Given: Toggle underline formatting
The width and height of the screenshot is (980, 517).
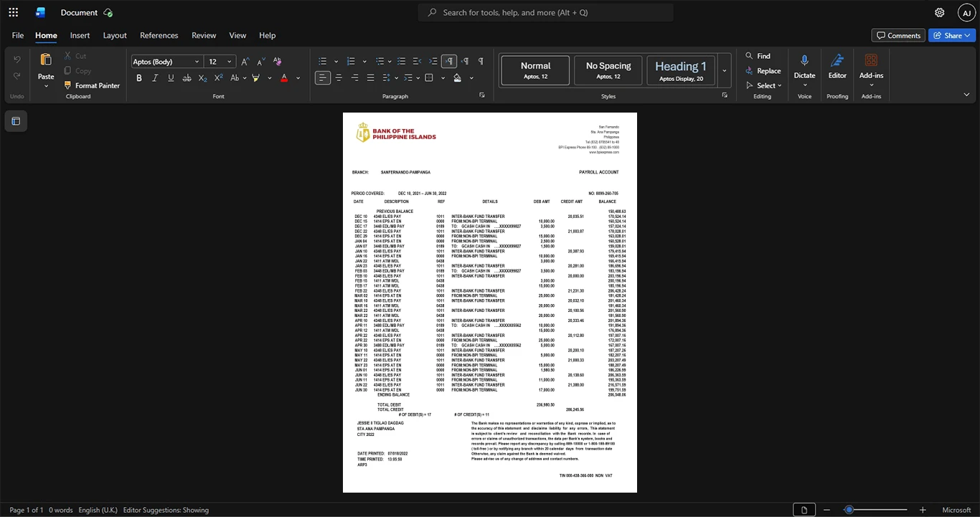Looking at the screenshot, I should pos(171,77).
